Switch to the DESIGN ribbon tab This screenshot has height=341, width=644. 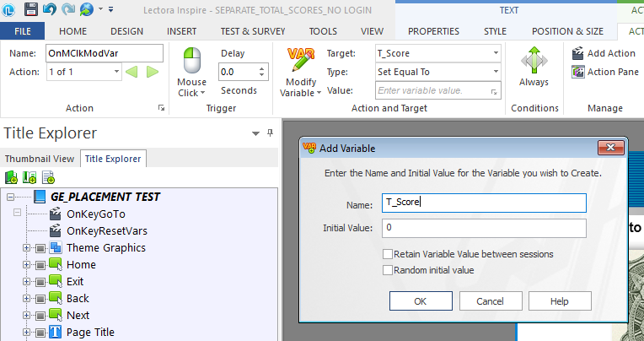(x=126, y=31)
